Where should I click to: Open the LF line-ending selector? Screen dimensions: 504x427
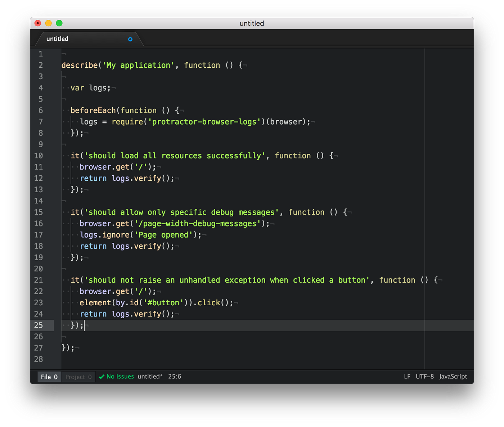tap(407, 376)
